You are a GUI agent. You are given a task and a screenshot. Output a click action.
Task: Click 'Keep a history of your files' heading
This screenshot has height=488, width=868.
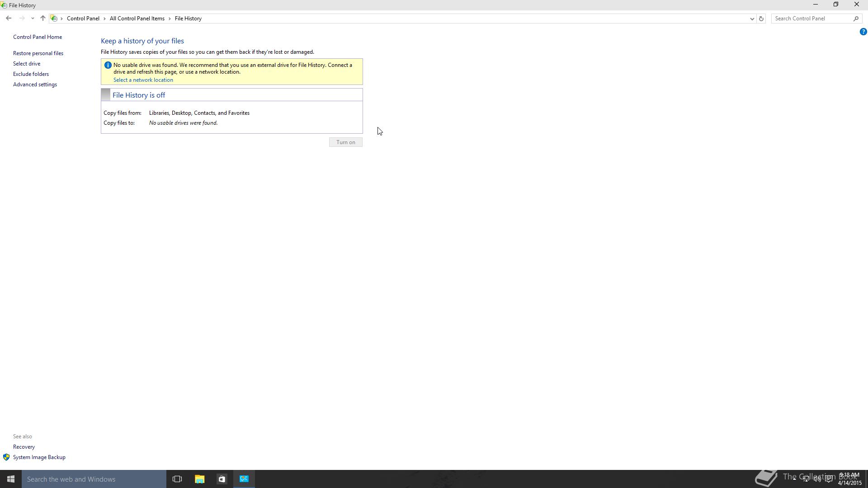[142, 41]
